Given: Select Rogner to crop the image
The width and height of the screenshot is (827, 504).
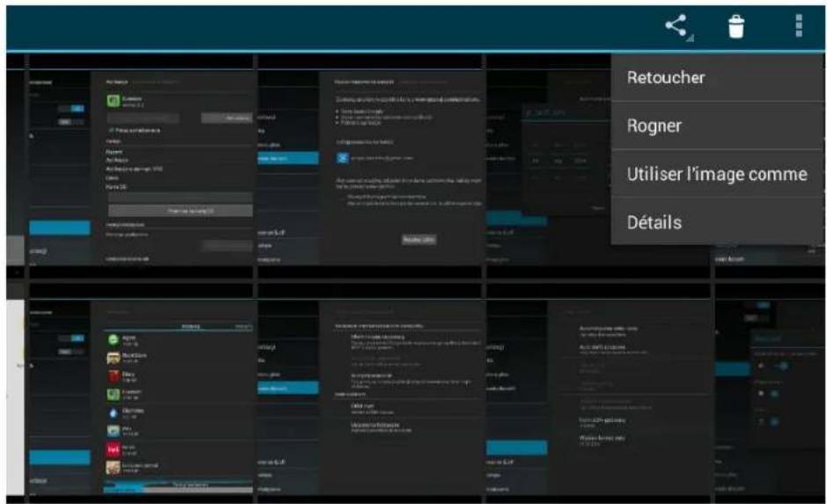Looking at the screenshot, I should click(x=718, y=126).
